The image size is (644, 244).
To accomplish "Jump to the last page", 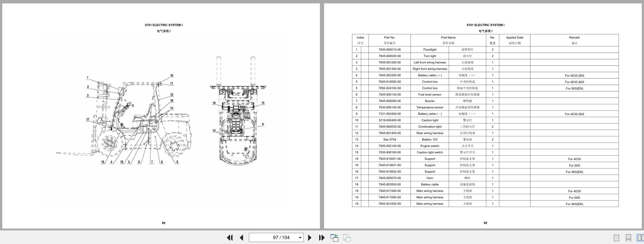I will click(322, 238).
